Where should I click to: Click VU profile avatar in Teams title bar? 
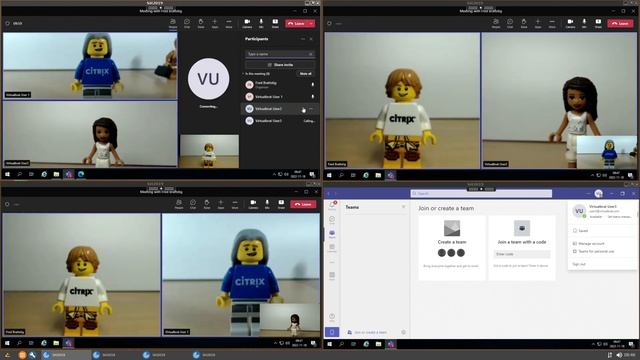pos(599,193)
